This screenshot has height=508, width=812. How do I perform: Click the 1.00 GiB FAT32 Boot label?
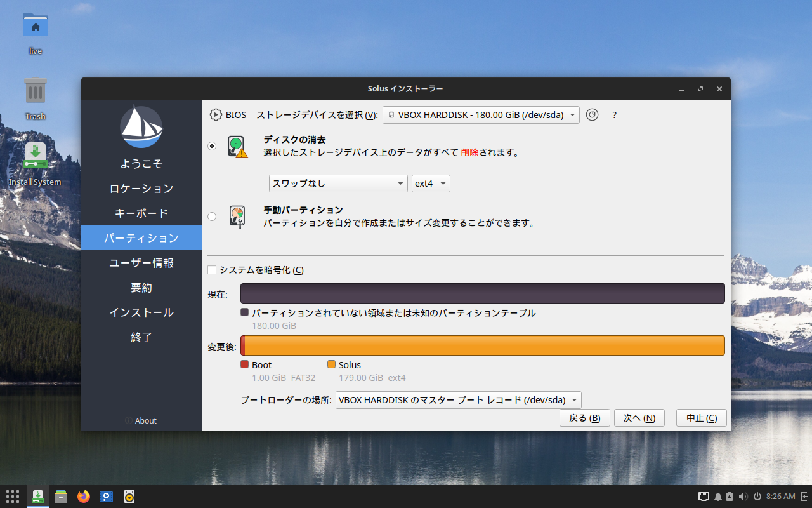tap(284, 378)
